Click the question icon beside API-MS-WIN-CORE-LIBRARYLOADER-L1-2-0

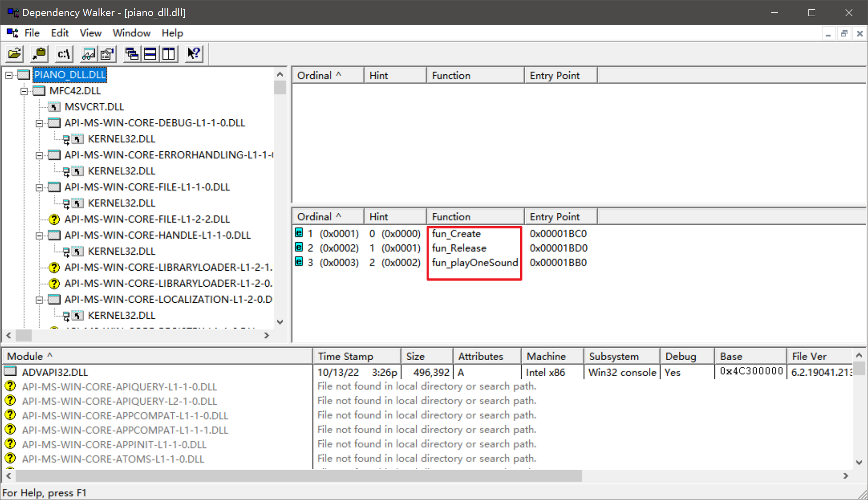pyautogui.click(x=54, y=283)
